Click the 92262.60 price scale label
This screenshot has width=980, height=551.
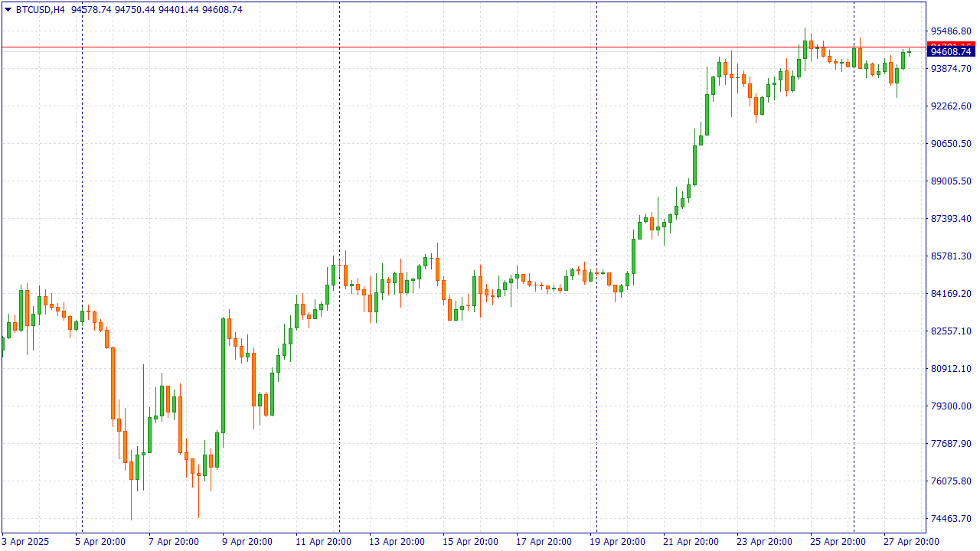(x=950, y=106)
